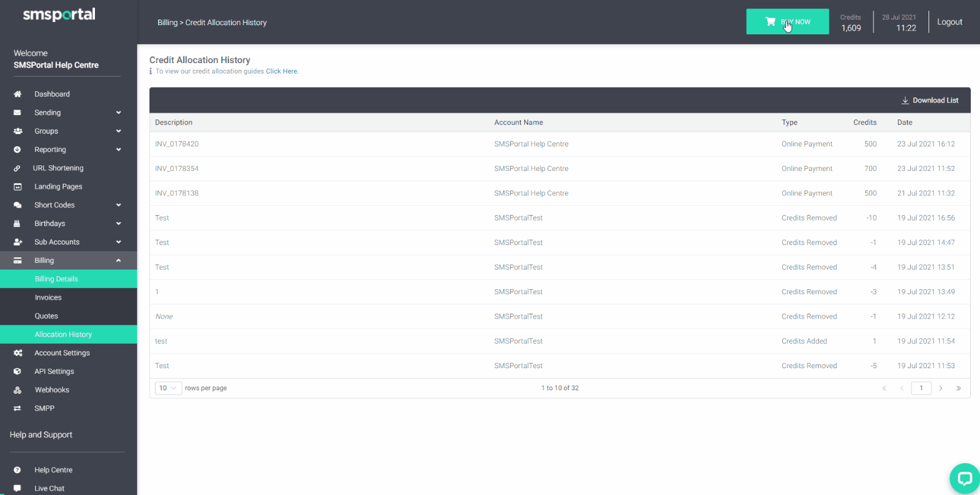
Task: Click the Landing Pages icon
Action: click(x=17, y=187)
